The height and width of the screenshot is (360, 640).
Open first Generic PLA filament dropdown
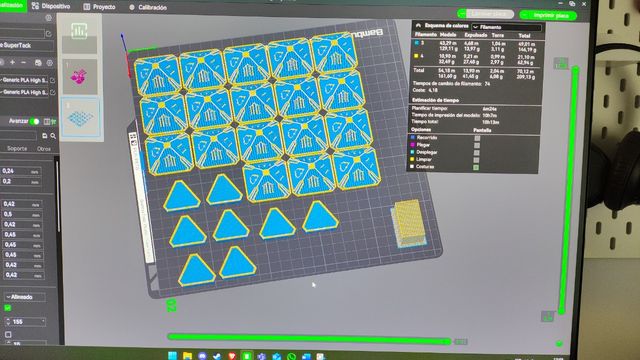pyautogui.click(x=24, y=80)
